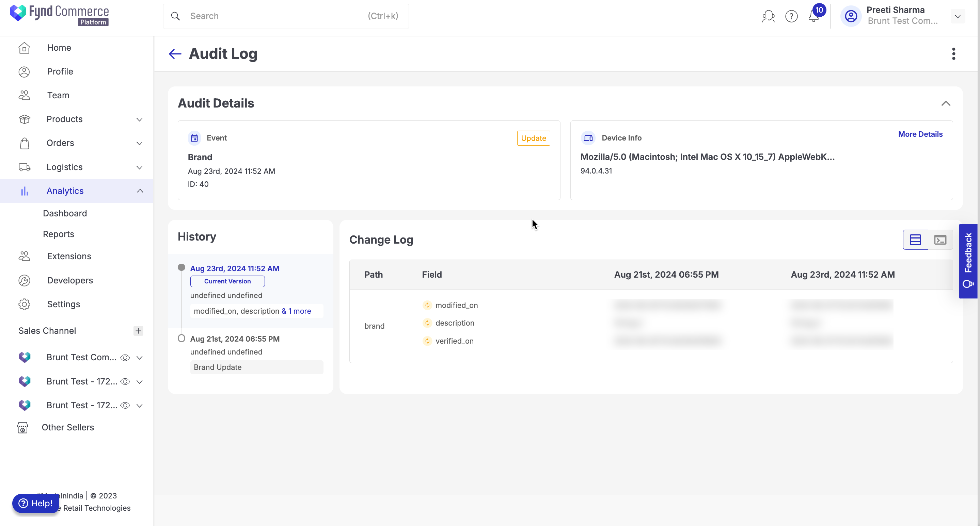Expand the Orders menu chevron
980x526 pixels.
[140, 143]
